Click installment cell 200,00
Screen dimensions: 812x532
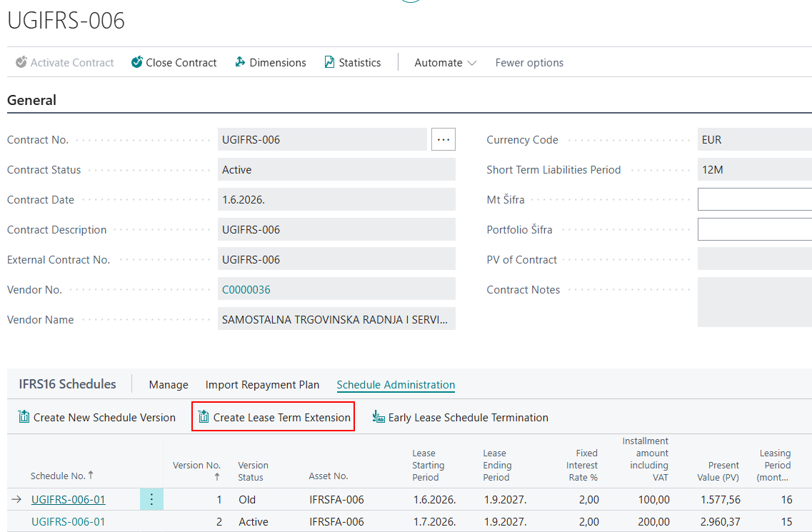(653, 521)
